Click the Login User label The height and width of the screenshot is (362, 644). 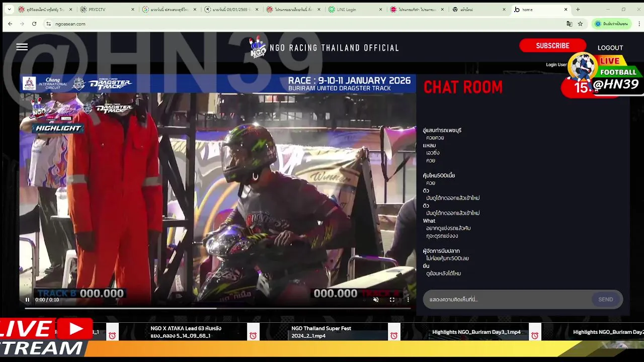pyautogui.click(x=556, y=64)
